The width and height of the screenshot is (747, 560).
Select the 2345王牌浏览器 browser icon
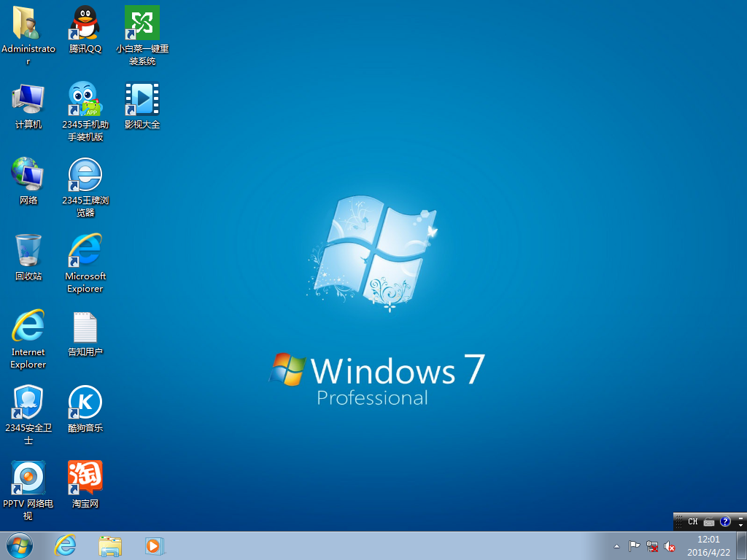[x=85, y=176]
